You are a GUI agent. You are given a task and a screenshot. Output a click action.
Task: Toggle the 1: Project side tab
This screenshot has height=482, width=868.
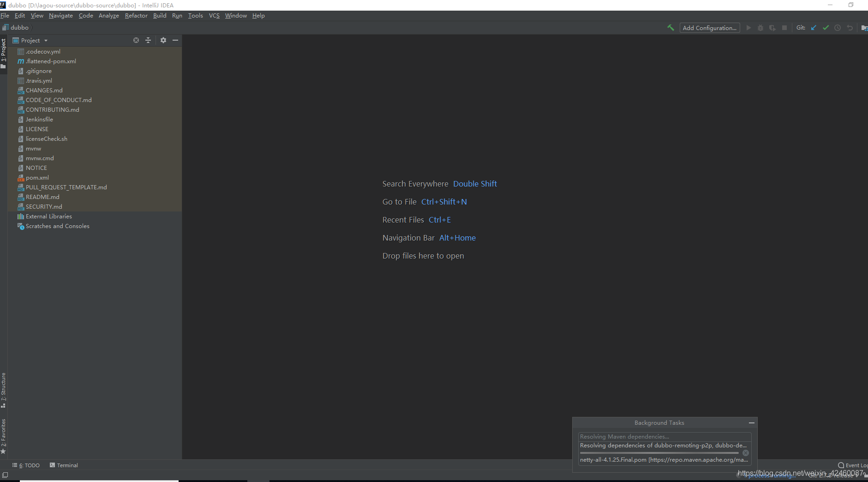point(4,53)
